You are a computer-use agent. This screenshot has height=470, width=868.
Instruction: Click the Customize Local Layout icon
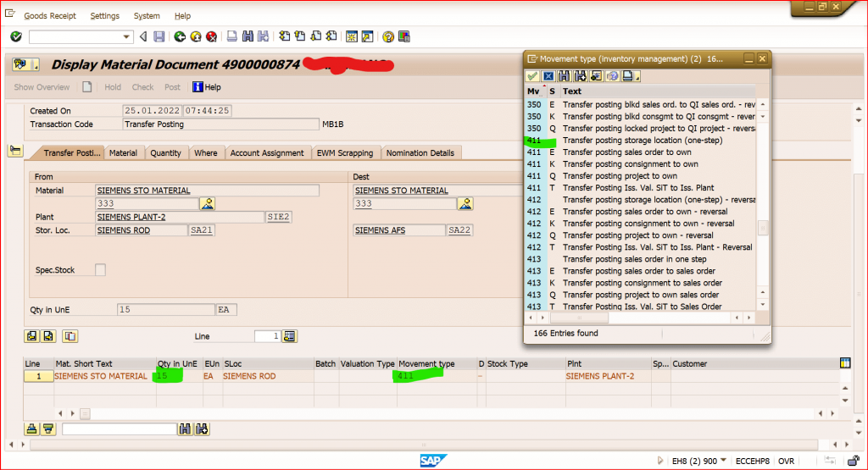[404, 36]
